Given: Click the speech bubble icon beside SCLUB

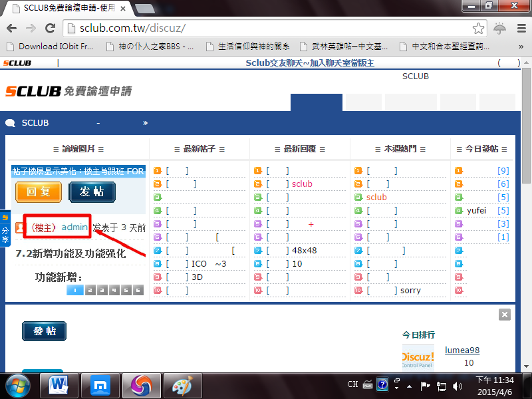Looking at the screenshot, I should click(x=10, y=123).
